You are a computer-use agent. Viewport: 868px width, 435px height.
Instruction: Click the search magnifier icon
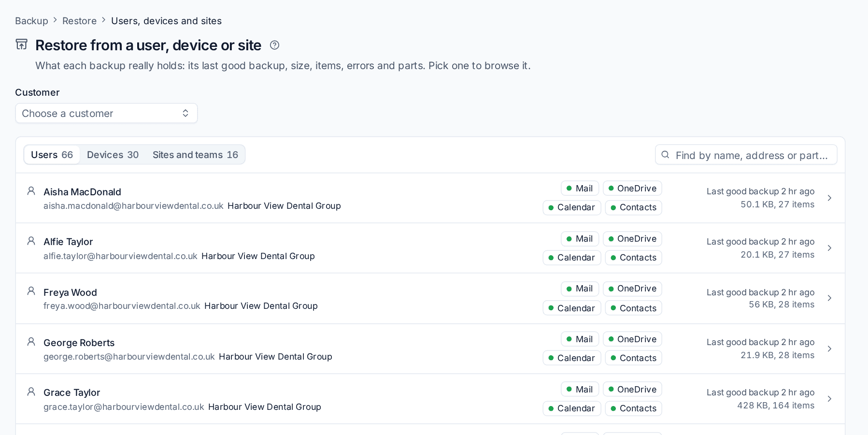665,155
